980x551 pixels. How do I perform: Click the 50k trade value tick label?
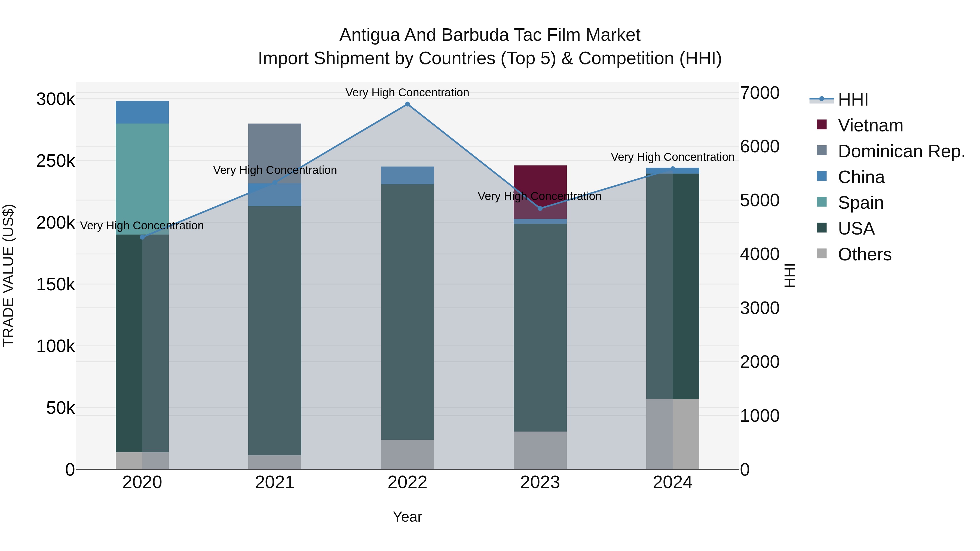click(60, 408)
